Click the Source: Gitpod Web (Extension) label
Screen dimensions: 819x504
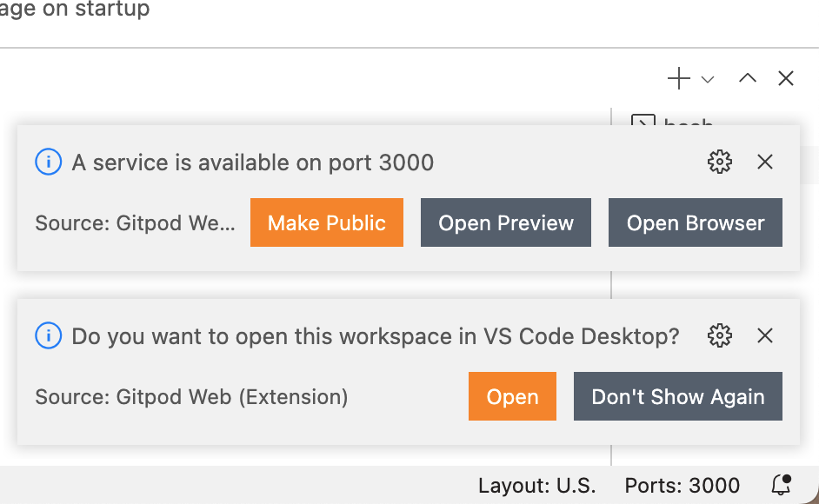click(x=191, y=397)
